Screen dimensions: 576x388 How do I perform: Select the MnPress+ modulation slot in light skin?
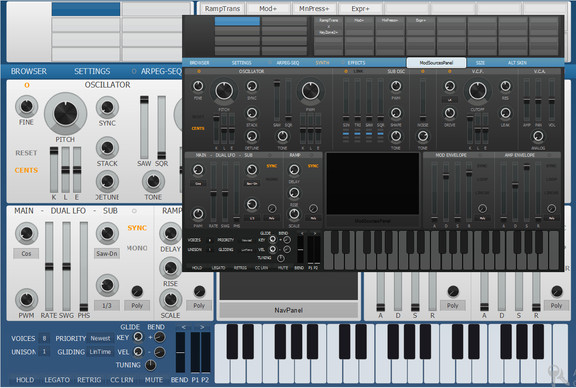point(314,8)
